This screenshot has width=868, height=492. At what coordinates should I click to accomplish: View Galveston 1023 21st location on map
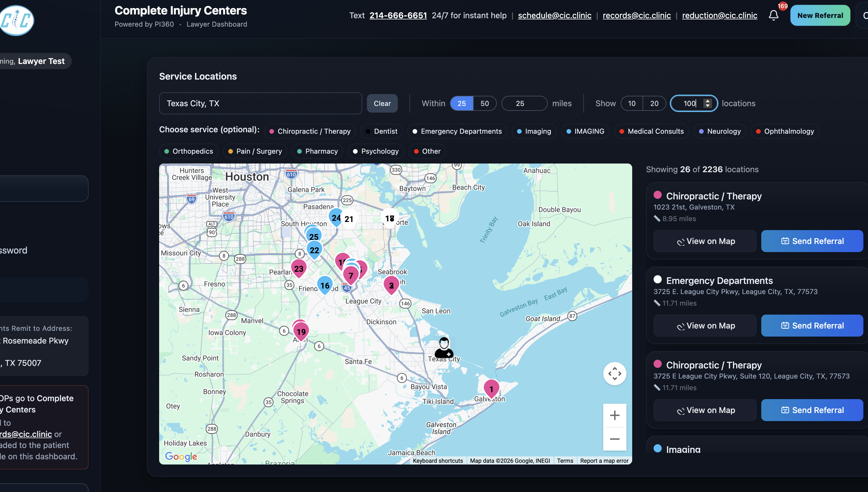coord(705,241)
